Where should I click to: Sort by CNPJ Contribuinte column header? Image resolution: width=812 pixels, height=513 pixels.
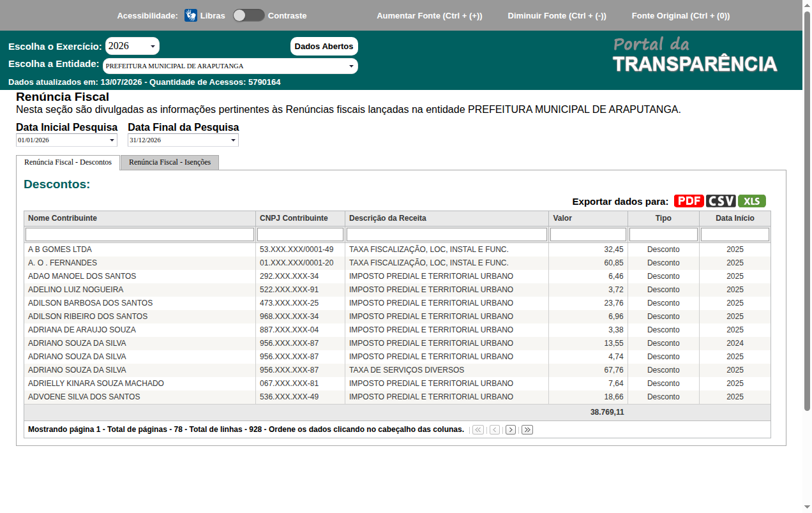tap(300, 218)
